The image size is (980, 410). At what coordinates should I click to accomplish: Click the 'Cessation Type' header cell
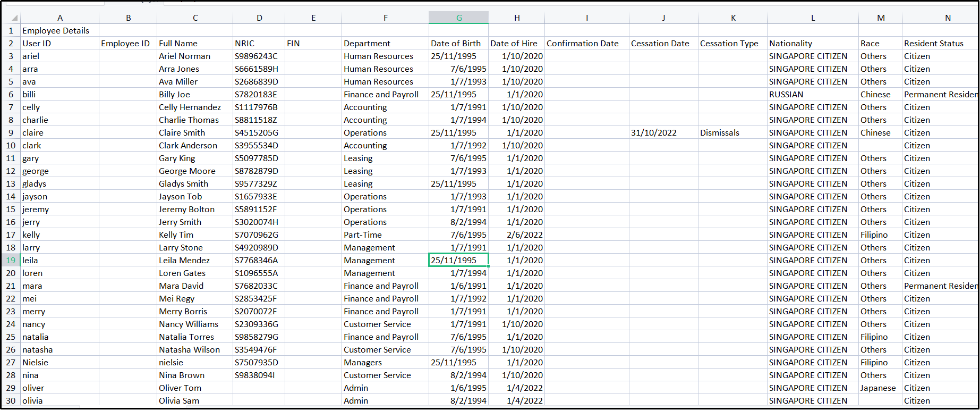(x=733, y=43)
